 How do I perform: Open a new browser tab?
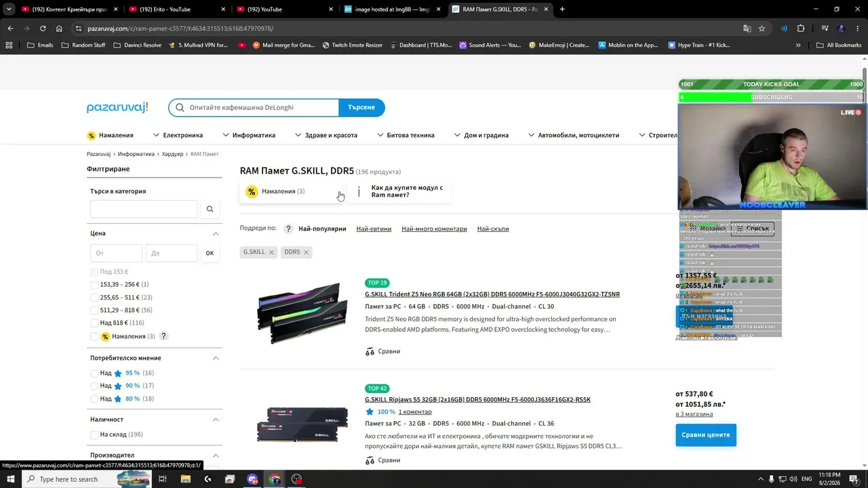[x=562, y=9]
